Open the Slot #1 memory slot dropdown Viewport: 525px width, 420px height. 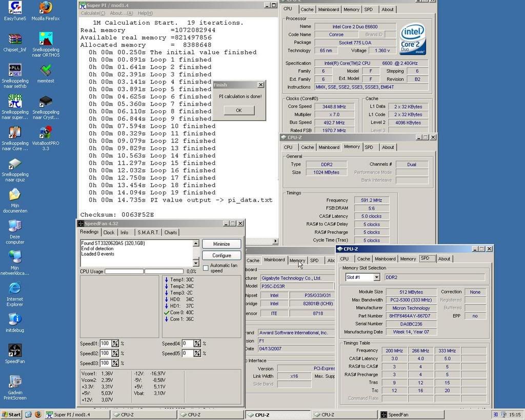(x=377, y=277)
